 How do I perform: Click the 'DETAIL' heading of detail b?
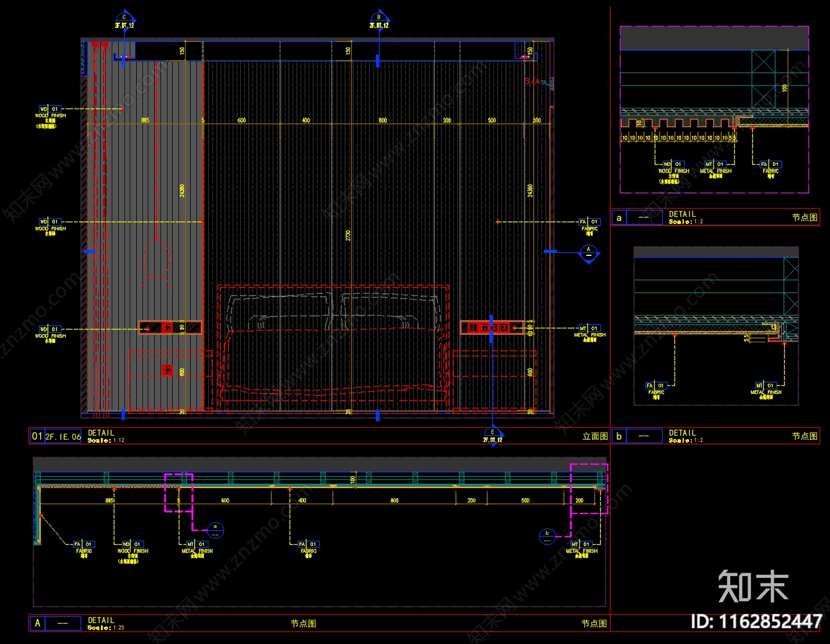pos(682,433)
